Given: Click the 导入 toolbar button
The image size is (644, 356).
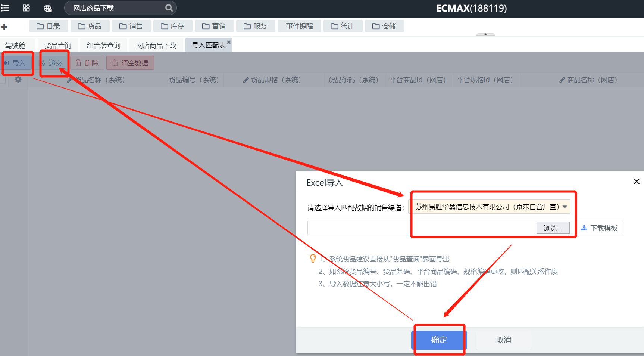Looking at the screenshot, I should pyautogui.click(x=16, y=63).
